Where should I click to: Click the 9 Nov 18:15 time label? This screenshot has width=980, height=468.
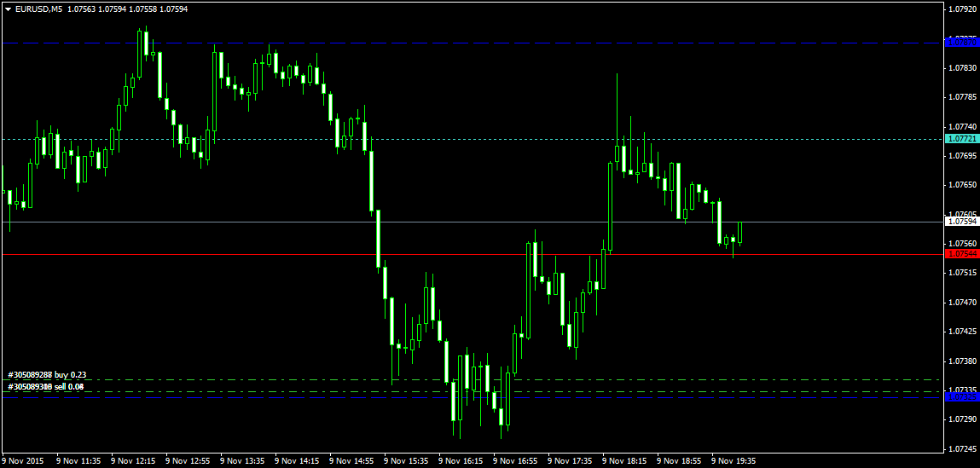[x=626, y=460]
